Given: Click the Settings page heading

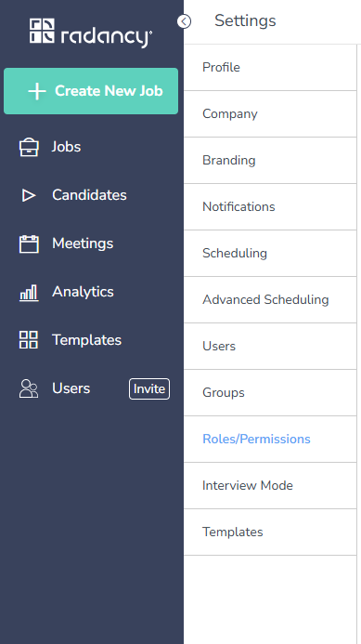Looking at the screenshot, I should (x=245, y=20).
